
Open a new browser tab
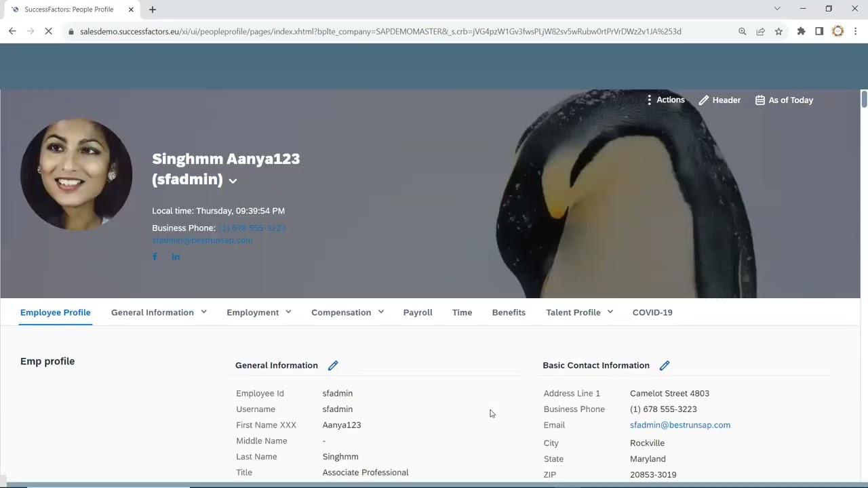click(153, 9)
